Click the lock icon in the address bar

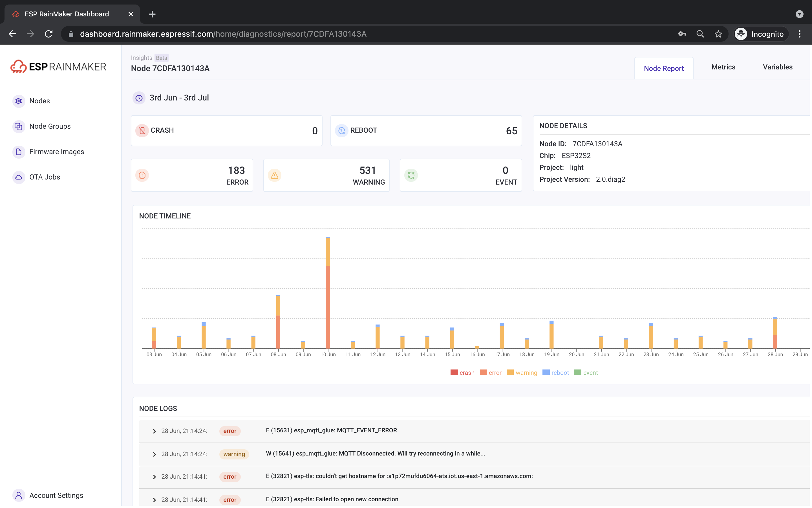pyautogui.click(x=71, y=34)
